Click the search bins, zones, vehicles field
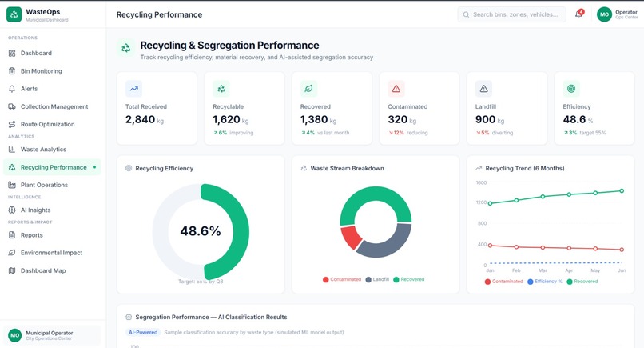 pos(511,14)
